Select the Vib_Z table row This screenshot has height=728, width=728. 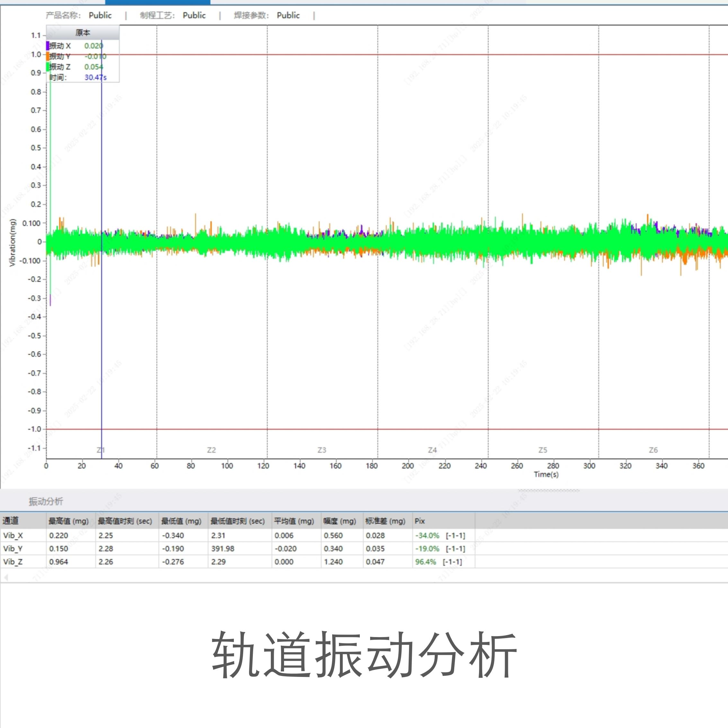point(13,562)
